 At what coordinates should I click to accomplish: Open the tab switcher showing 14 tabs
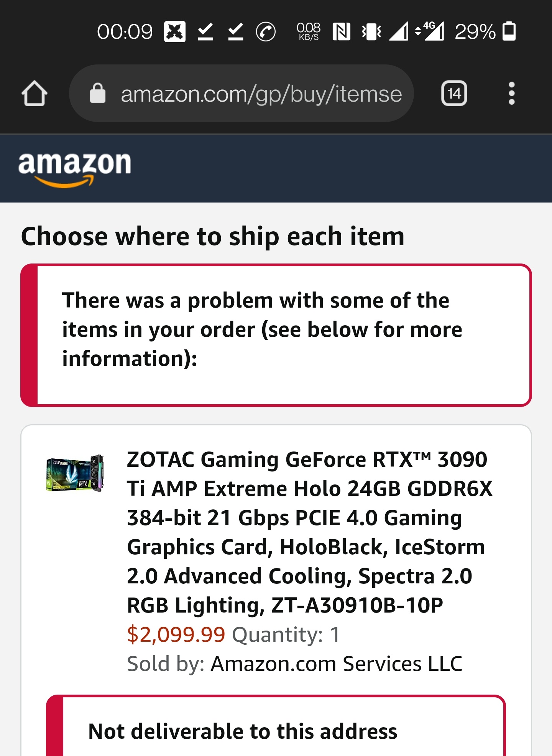(x=454, y=92)
